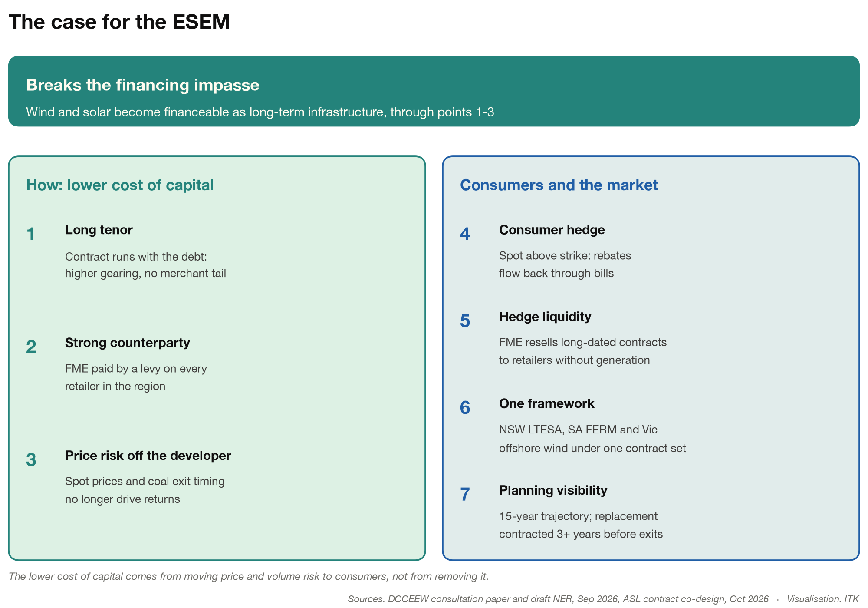Click the number 4 beside Consumer hedge
Screen dimensions: 868x608
465,234
